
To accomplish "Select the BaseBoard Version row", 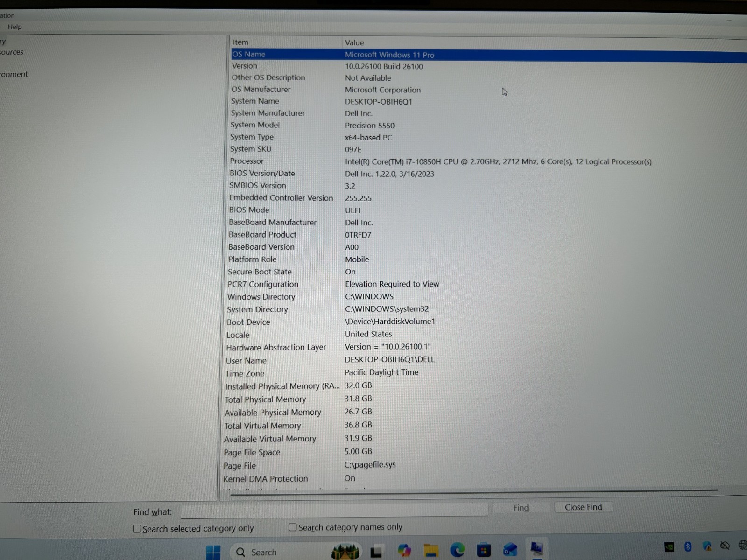I will (488, 247).
